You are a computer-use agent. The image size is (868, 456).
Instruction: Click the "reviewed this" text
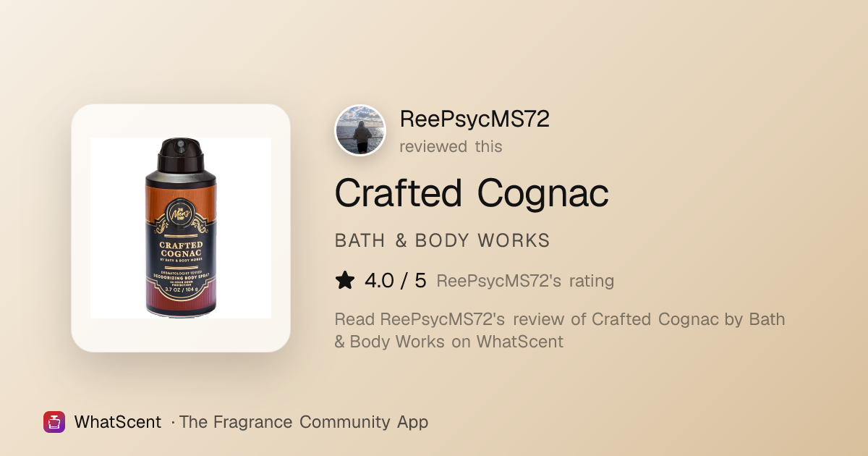(x=451, y=146)
